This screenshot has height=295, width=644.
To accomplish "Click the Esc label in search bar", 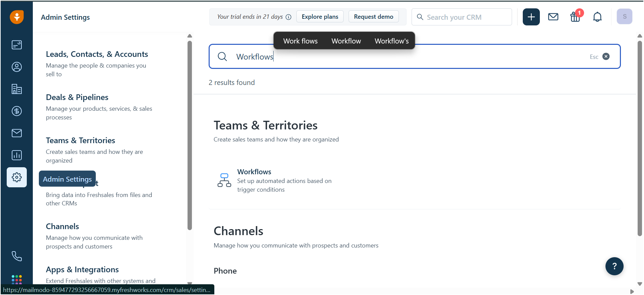I will (594, 57).
